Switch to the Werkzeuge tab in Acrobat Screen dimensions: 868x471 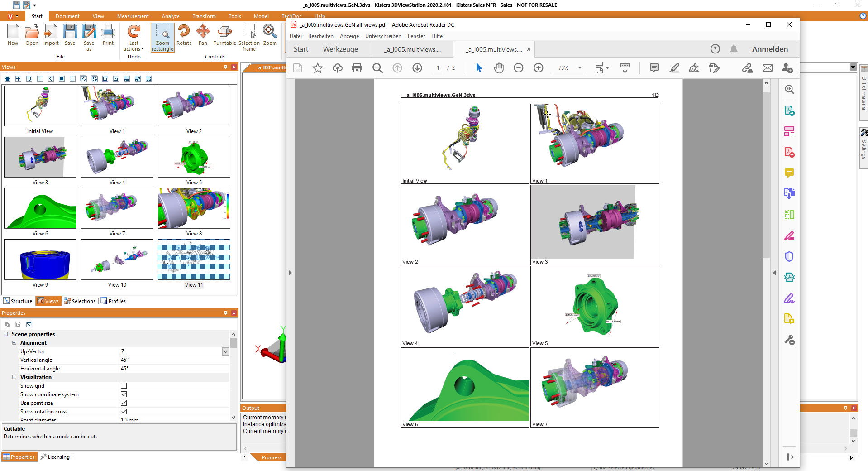340,49
